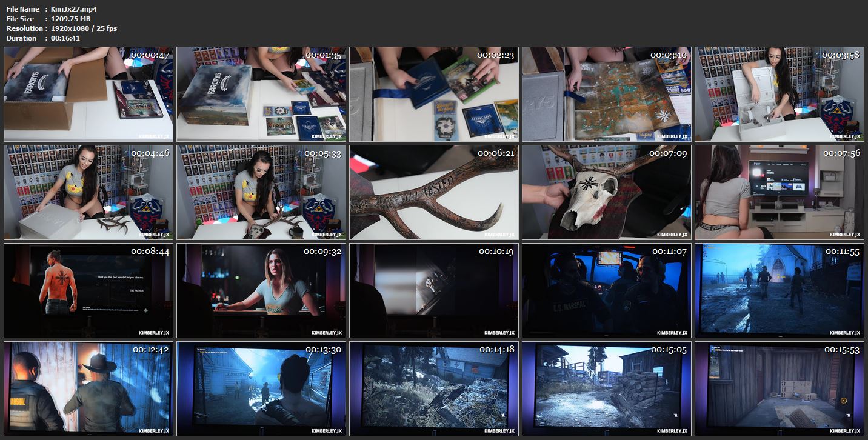This screenshot has width=868, height=440.
Task: Open the thumbnail at timestamp 00:03:10
Action: click(x=607, y=94)
